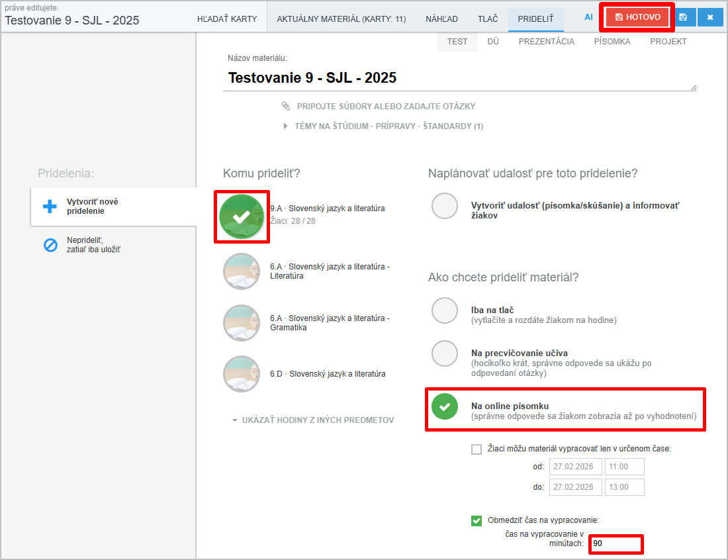This screenshot has height=560, width=728.
Task: Click the do-not-assign prohibition circle icon
Action: 50,245
